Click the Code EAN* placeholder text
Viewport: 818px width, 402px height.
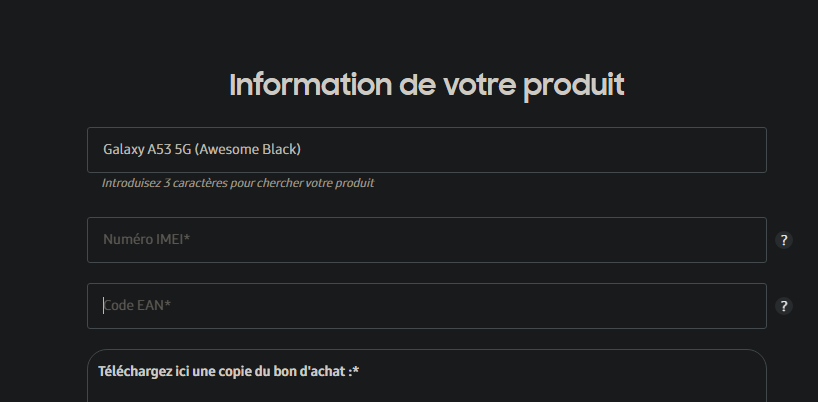137,306
